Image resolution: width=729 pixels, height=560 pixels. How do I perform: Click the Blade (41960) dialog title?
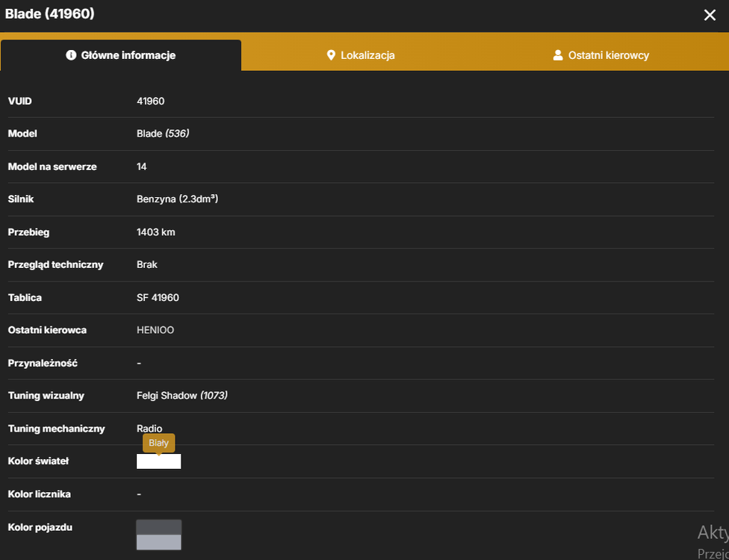(50, 14)
